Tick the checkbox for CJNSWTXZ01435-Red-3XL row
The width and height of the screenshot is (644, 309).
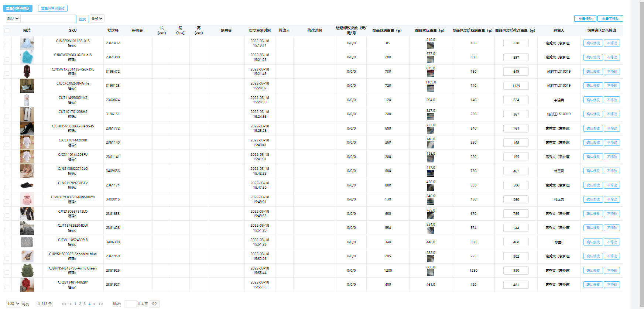click(7, 73)
